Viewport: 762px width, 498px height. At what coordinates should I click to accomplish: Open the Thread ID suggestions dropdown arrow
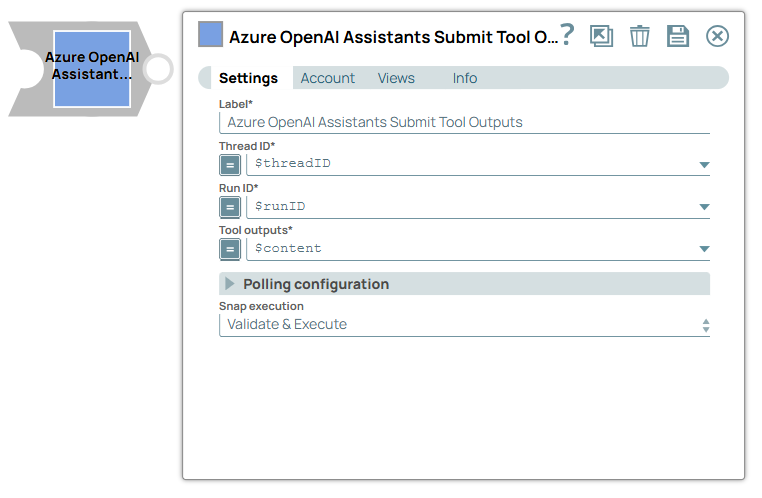pyautogui.click(x=704, y=164)
